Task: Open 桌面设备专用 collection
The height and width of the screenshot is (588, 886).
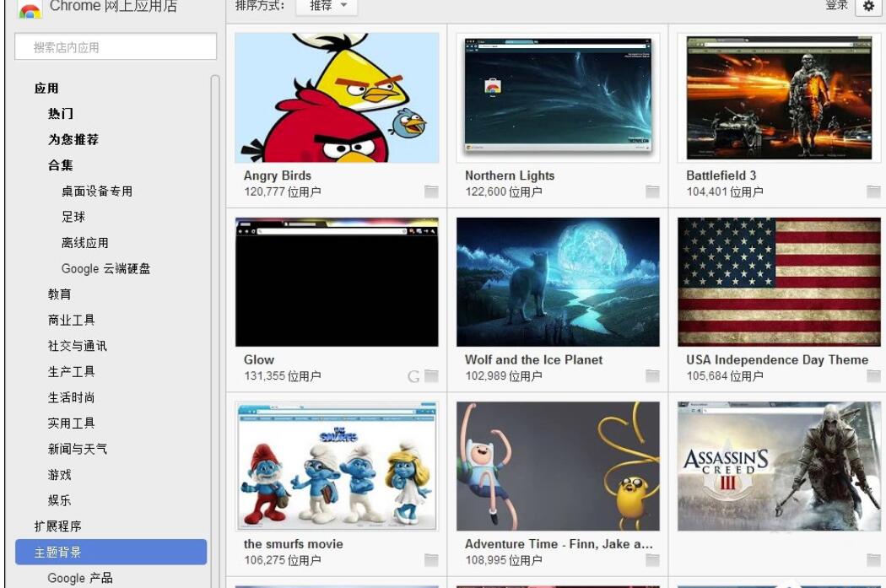Action: [97, 192]
